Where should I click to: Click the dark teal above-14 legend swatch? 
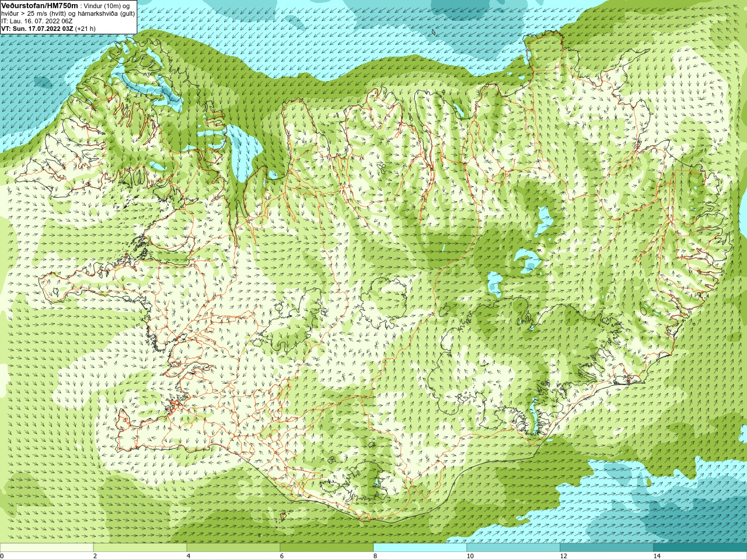coord(700,548)
